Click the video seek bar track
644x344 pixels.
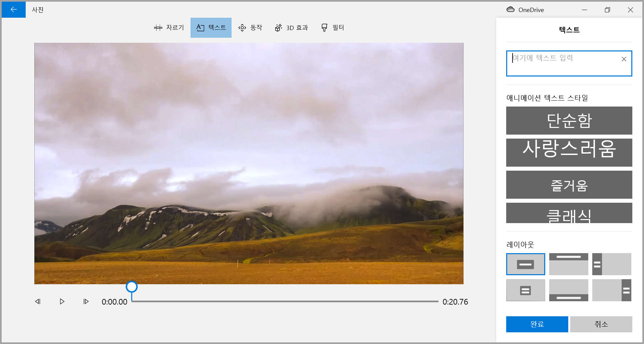pos(285,301)
